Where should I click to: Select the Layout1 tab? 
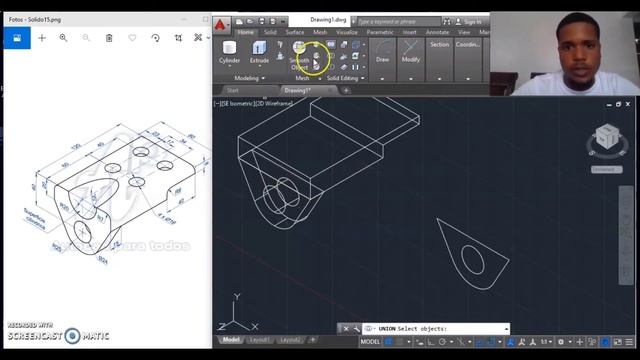point(259,340)
